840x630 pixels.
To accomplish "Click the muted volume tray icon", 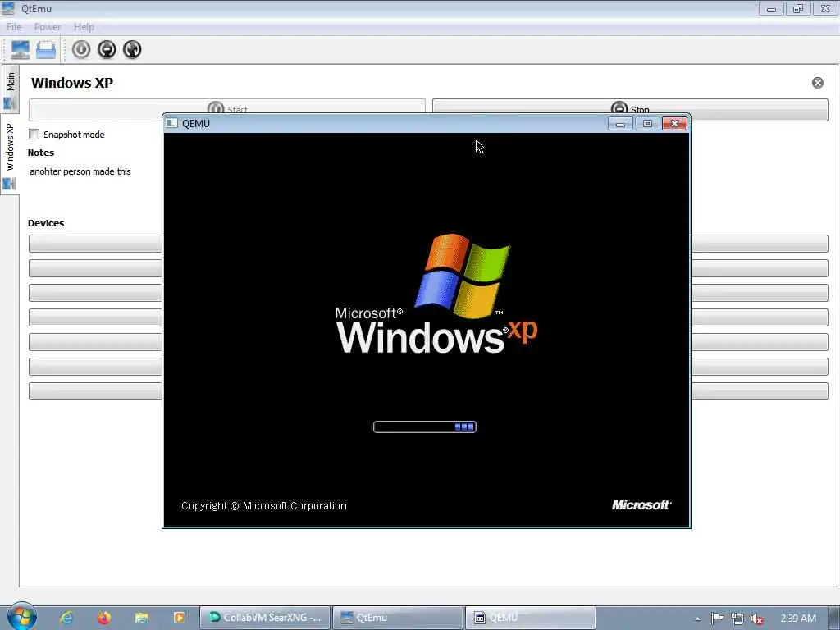I will 757,619.
